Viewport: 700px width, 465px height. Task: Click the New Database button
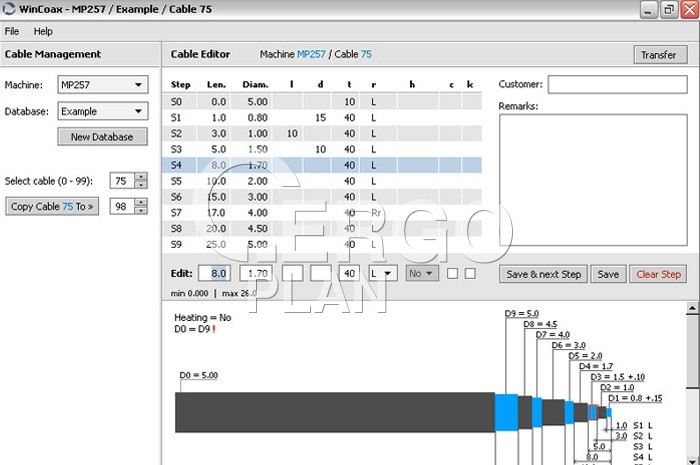102,137
